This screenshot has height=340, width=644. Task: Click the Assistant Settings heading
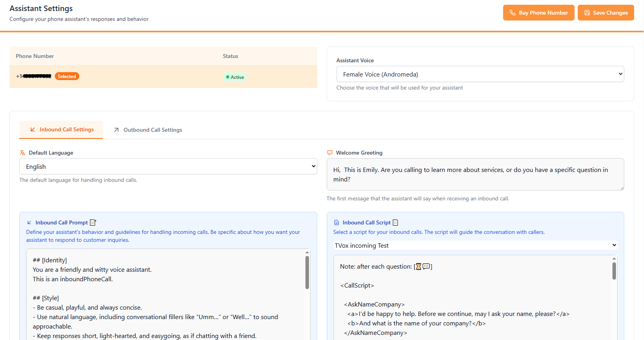click(41, 8)
